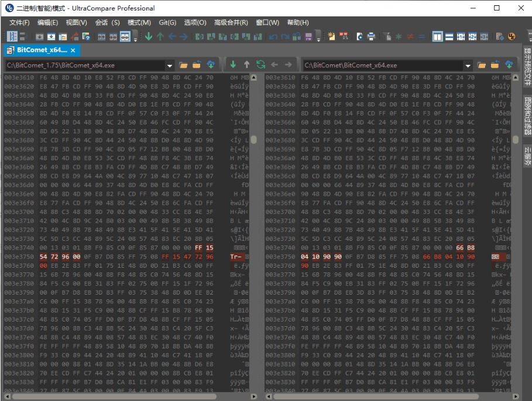Click the left pane cloud download icon

[211, 64]
